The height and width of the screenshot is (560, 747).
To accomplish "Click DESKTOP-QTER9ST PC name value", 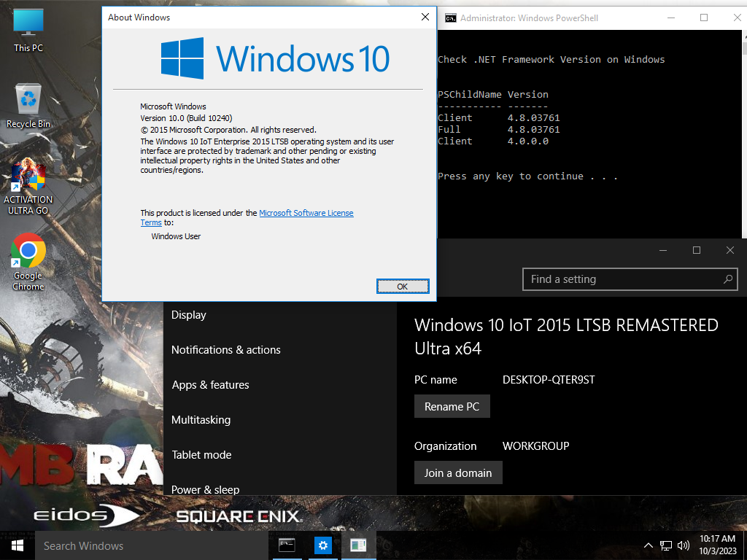I will coord(549,379).
